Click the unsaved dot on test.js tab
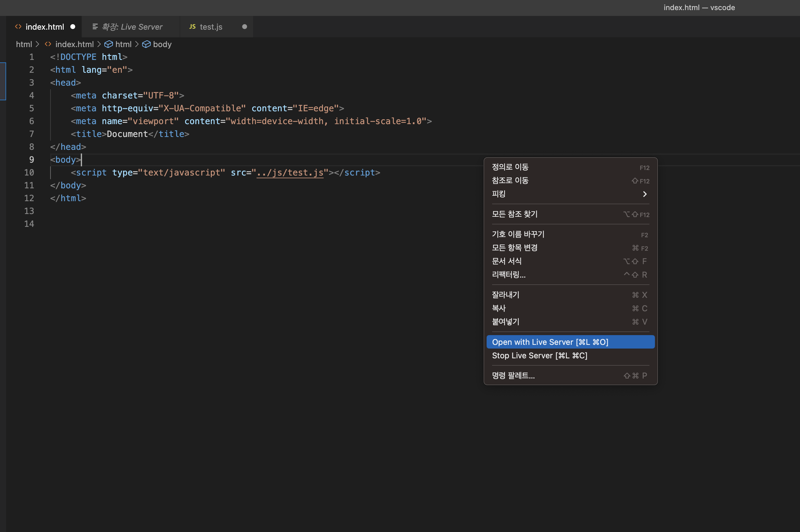 (x=245, y=27)
